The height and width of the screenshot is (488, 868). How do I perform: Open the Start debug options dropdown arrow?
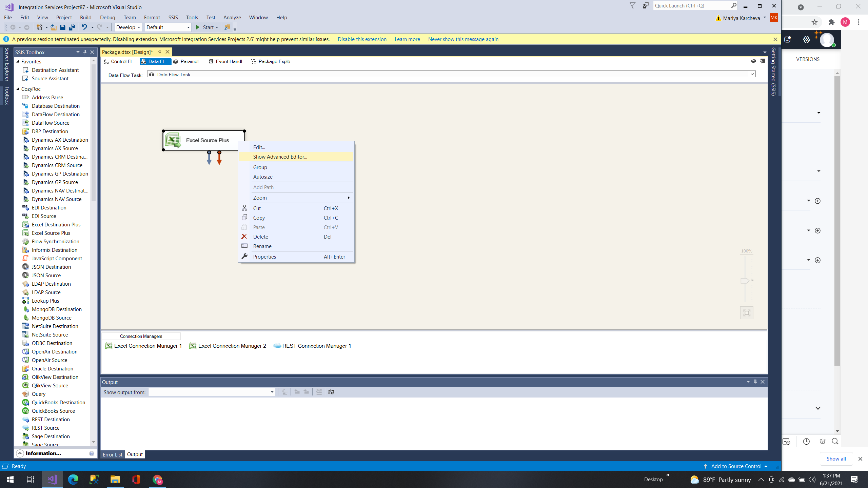click(x=217, y=27)
